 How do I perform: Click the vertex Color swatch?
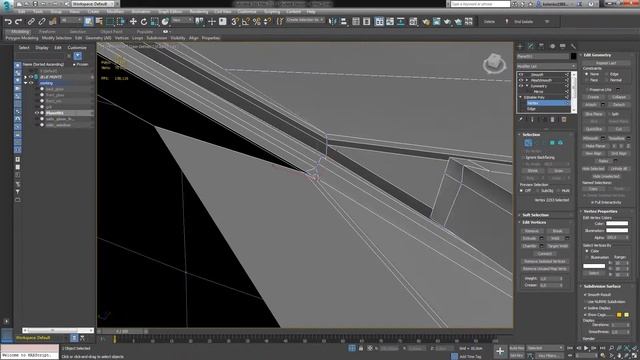pos(617,224)
